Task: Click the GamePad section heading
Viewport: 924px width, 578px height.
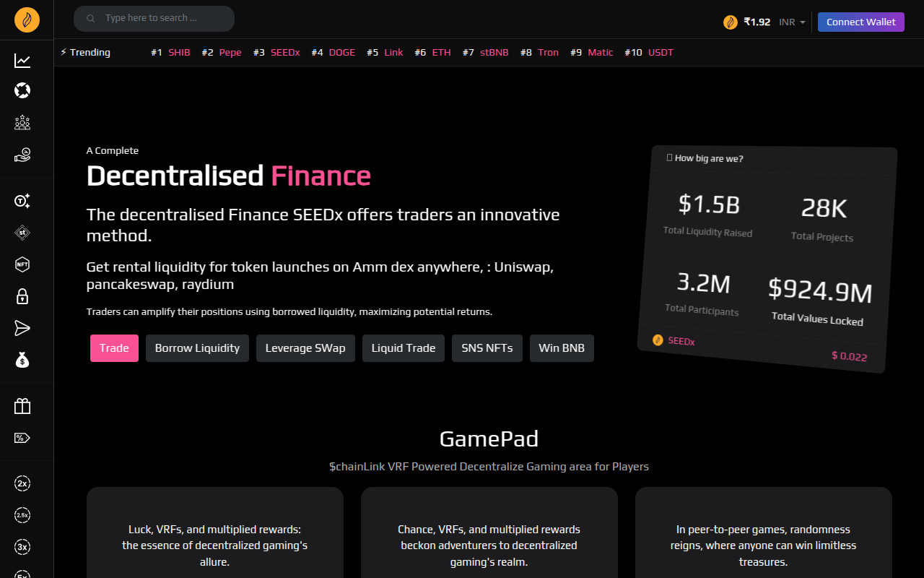Action: 489,439
